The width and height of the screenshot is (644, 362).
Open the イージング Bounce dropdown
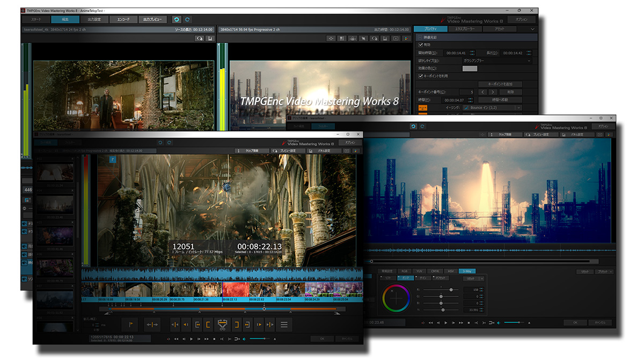(x=493, y=108)
